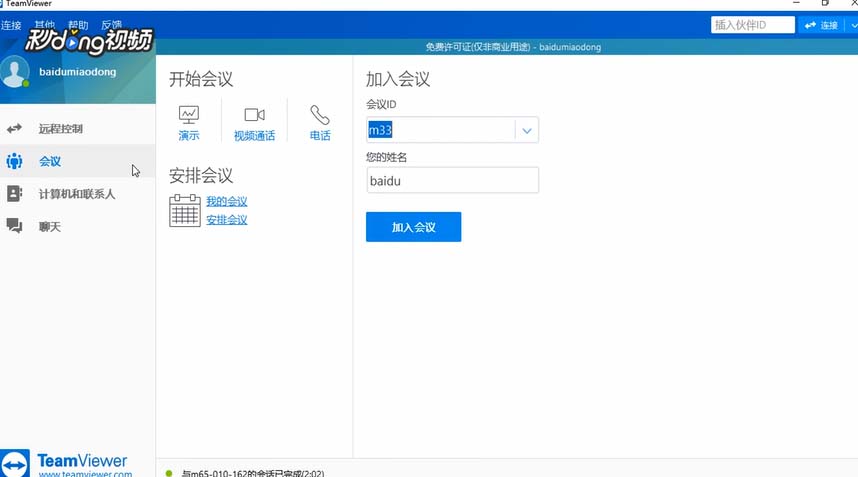Click the 加入会议 button
The height and width of the screenshot is (477, 858).
414,227
